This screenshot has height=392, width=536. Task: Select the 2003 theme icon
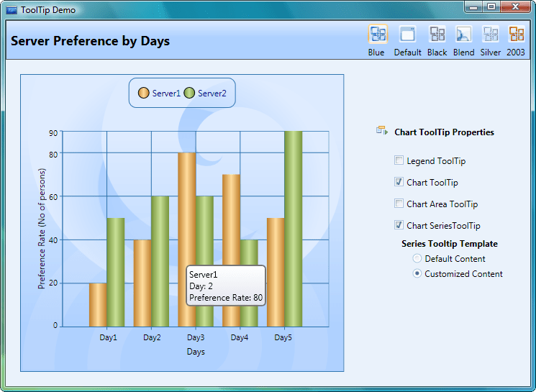pos(516,35)
